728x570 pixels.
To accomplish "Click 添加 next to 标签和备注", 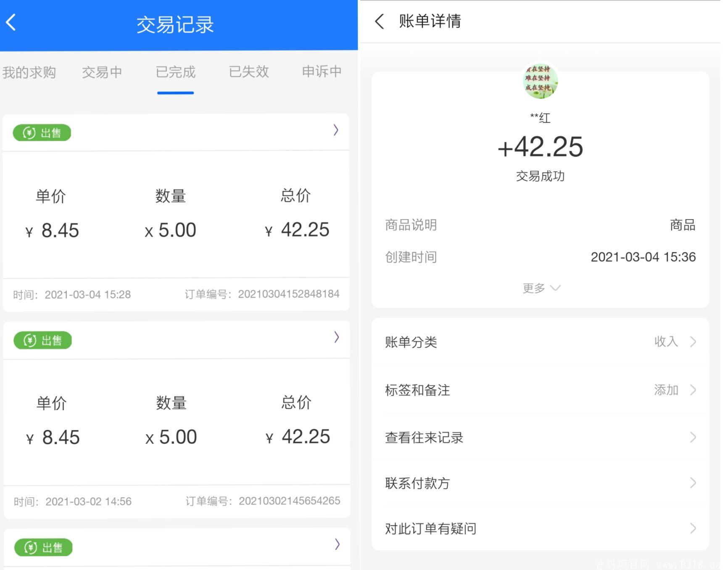I will click(665, 390).
